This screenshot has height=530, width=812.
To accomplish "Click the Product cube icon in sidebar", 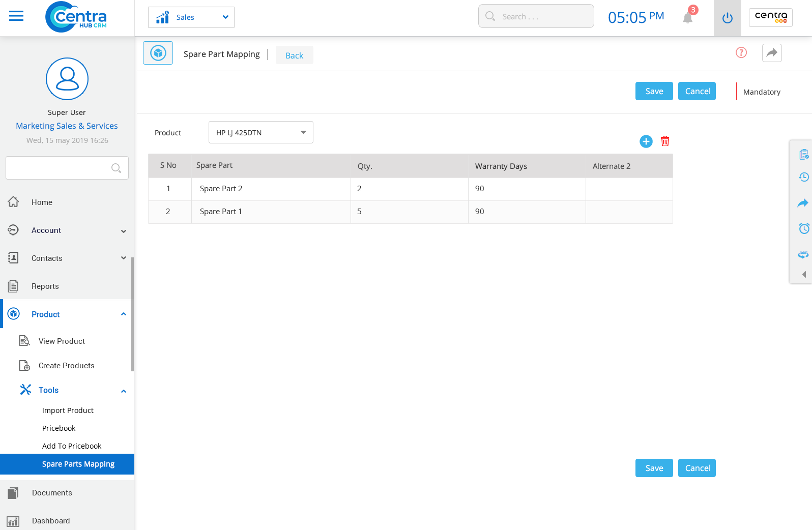I will pos(14,314).
